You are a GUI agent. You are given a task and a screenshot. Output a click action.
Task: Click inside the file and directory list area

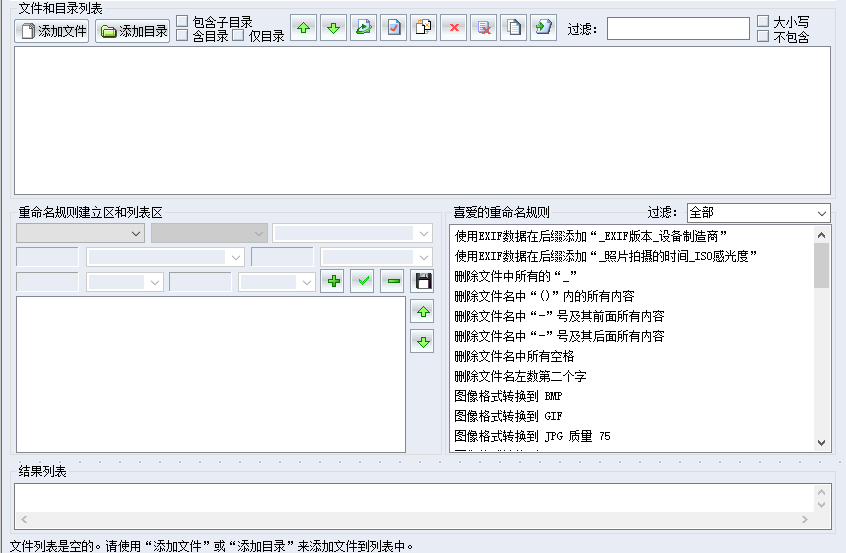coord(422,120)
